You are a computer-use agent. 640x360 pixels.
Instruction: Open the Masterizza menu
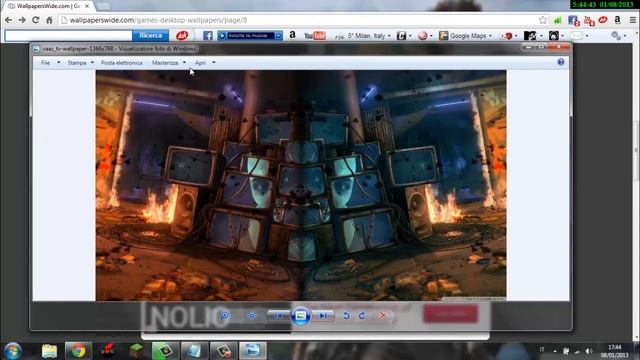click(165, 62)
